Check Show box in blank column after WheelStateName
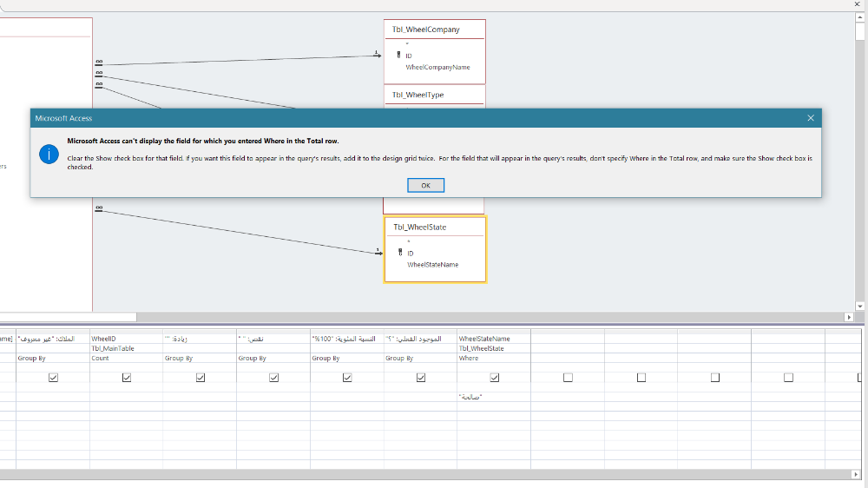 [x=568, y=377]
